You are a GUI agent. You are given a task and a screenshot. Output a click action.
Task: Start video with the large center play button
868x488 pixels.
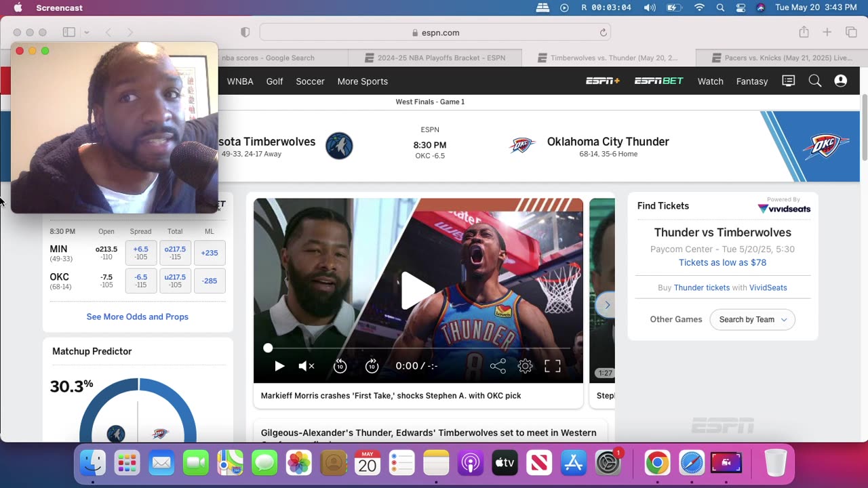[x=418, y=290]
